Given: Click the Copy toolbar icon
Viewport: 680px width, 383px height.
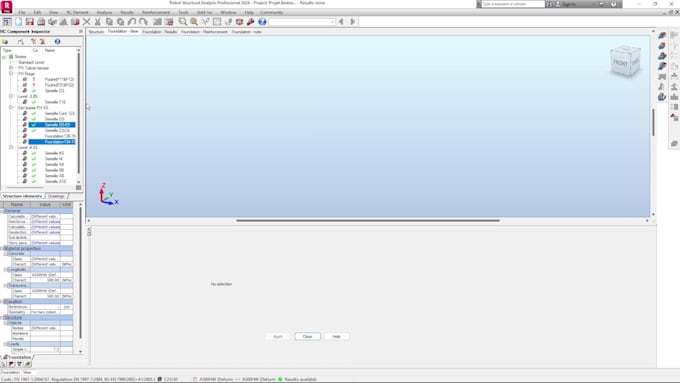Looking at the screenshot, I should point(109,22).
